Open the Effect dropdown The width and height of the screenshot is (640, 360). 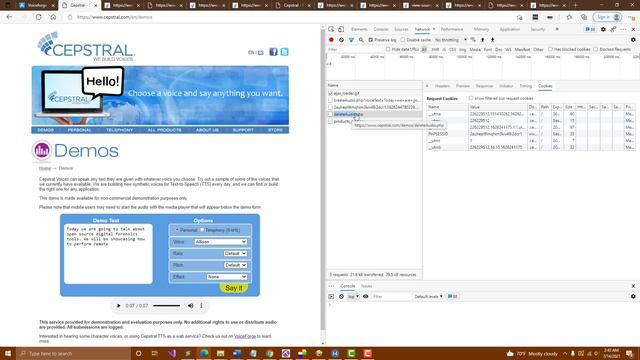[x=227, y=277]
